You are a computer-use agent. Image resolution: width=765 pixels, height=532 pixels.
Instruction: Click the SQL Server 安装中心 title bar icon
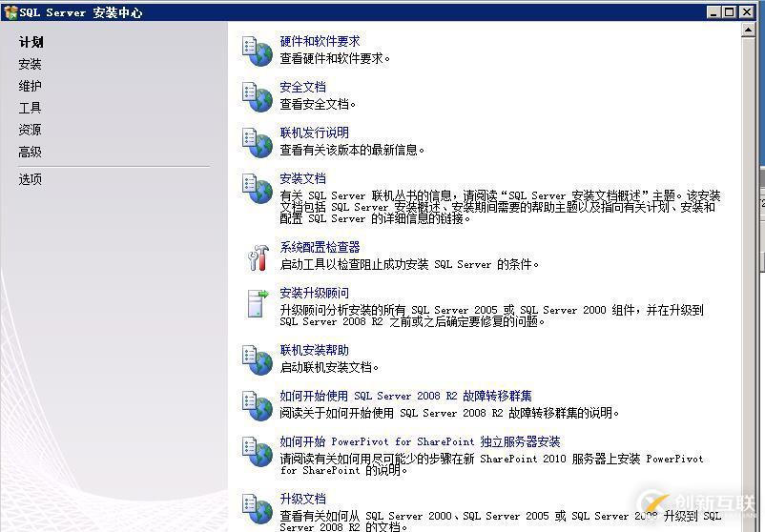point(10,12)
